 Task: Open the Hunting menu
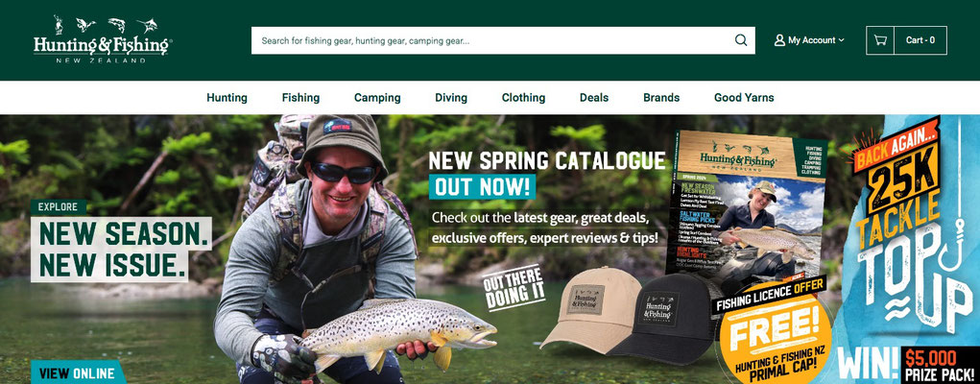[x=227, y=98]
